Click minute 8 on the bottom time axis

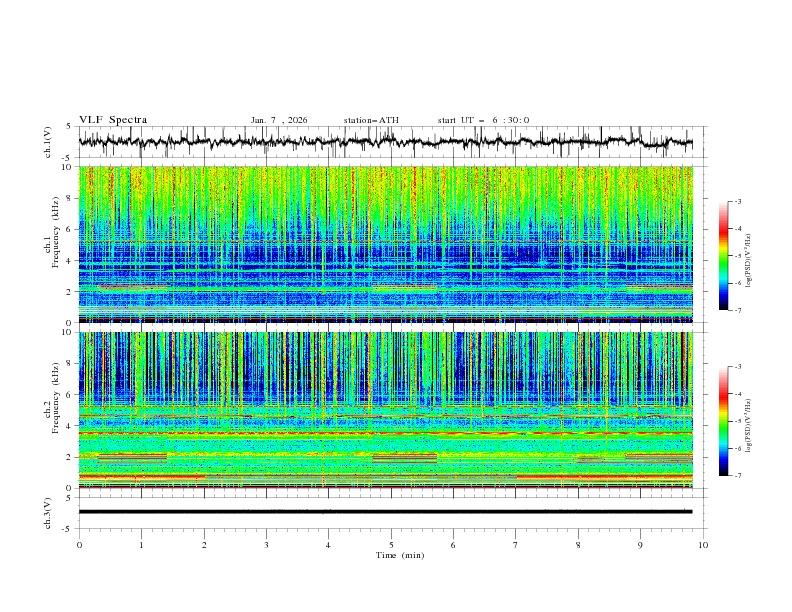tap(578, 545)
